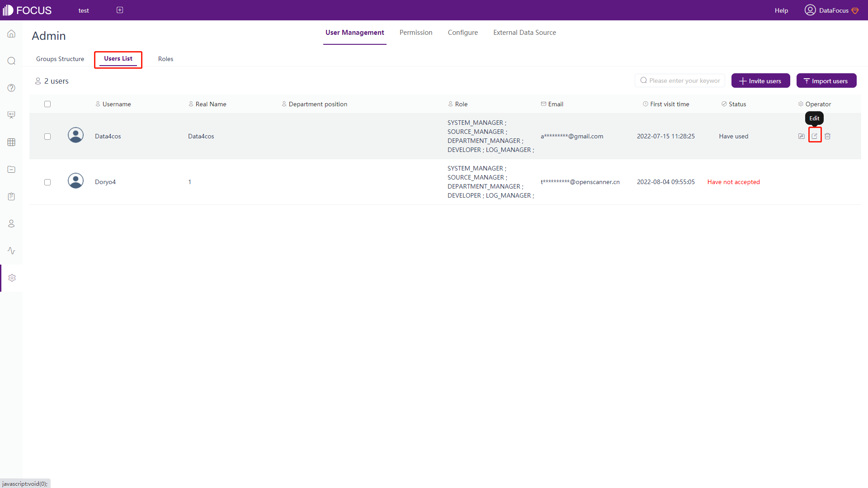Click the Data4cos user avatar
The width and height of the screenshot is (868, 488).
[75, 135]
